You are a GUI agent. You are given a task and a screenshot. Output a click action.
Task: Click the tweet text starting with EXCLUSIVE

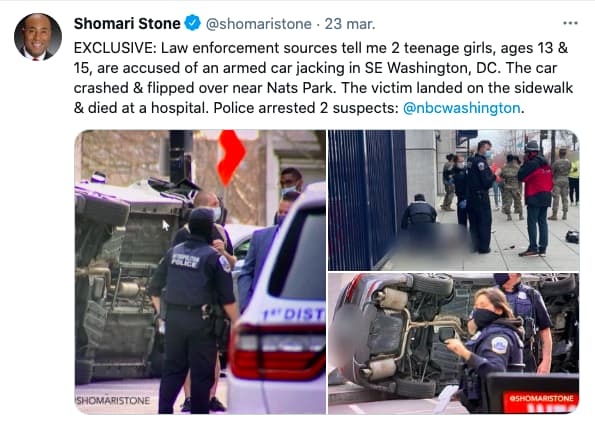(x=323, y=78)
